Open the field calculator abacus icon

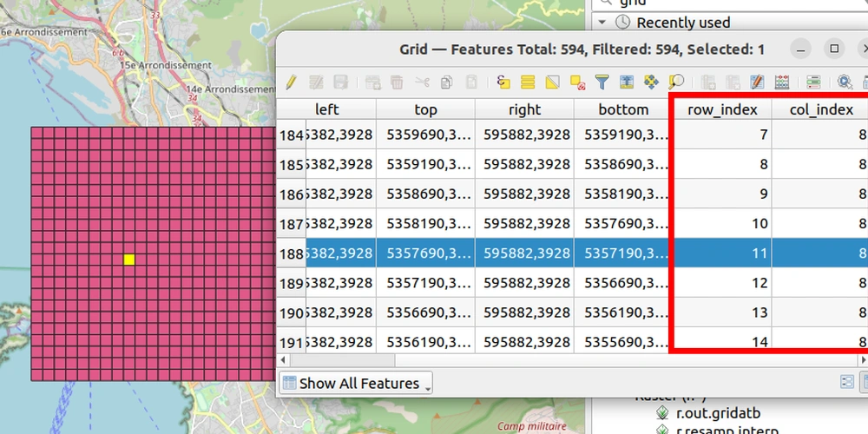point(782,82)
